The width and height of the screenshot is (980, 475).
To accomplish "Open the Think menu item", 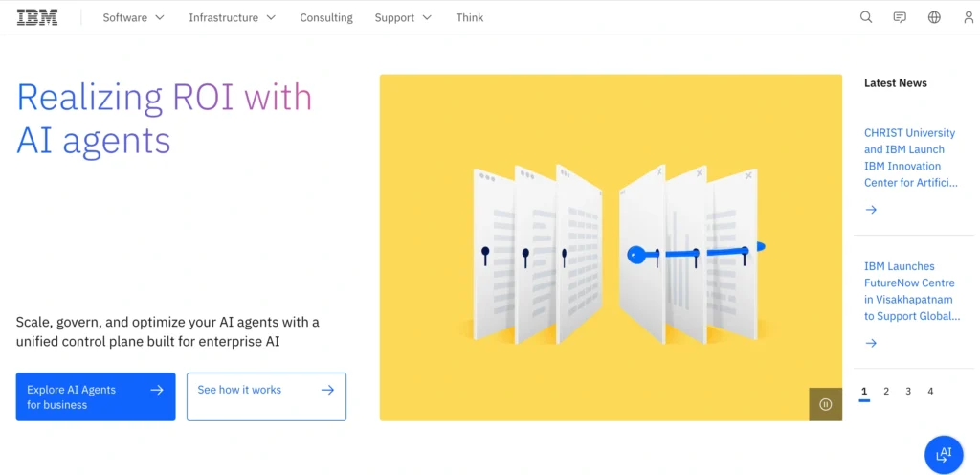I will click(x=469, y=17).
